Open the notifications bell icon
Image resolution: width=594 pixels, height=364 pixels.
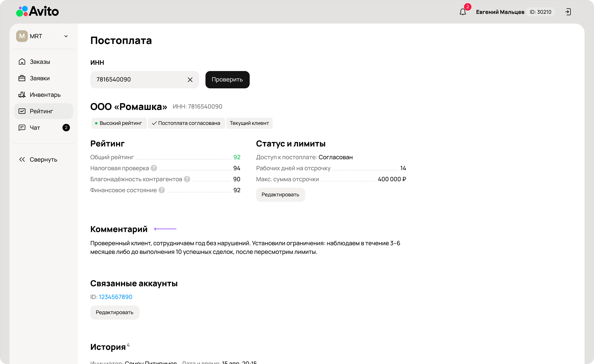(x=463, y=12)
